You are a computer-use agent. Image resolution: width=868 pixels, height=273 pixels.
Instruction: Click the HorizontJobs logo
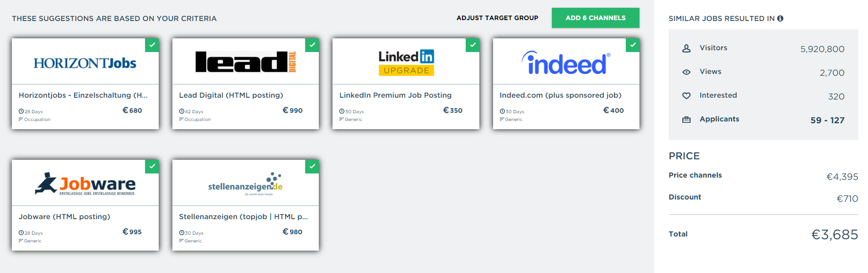[85, 63]
